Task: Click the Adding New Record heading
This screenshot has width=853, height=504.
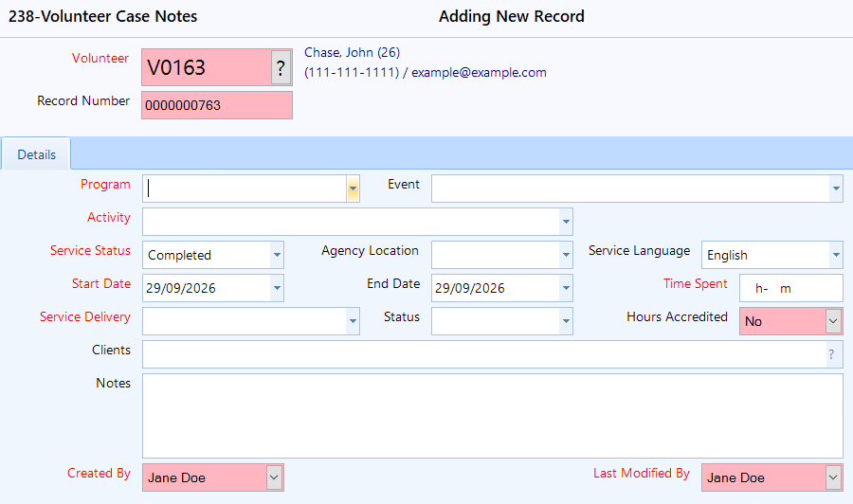Action: [x=512, y=16]
